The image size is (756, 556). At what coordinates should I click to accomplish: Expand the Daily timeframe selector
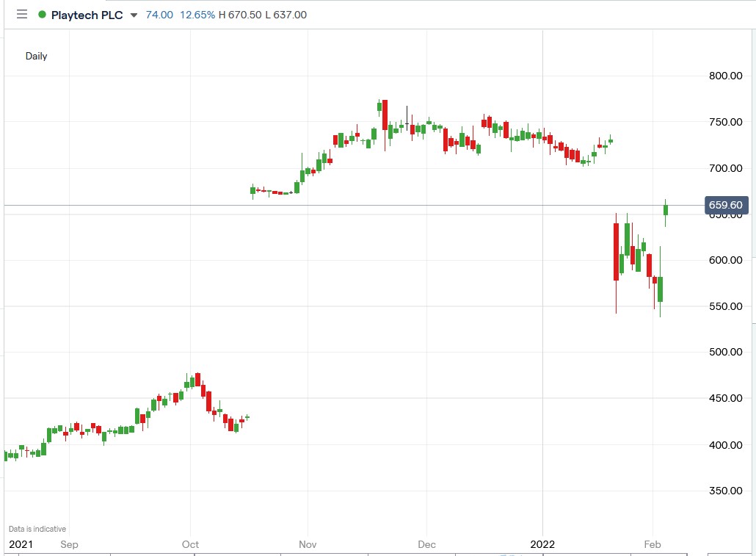37,55
